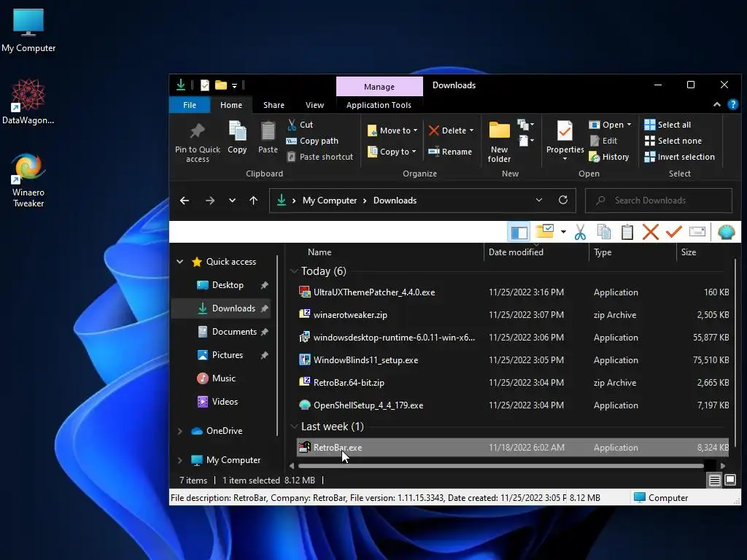Click Select all
This screenshot has height=560, width=747.
tap(667, 125)
